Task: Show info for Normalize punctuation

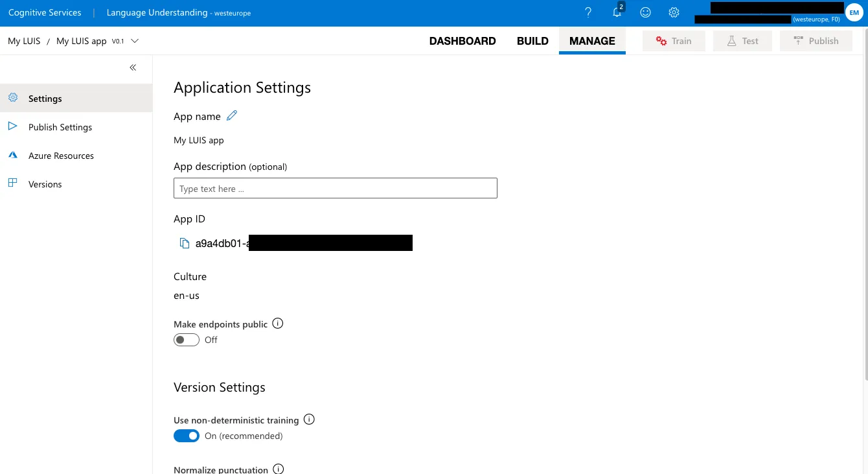Action: tap(278, 469)
